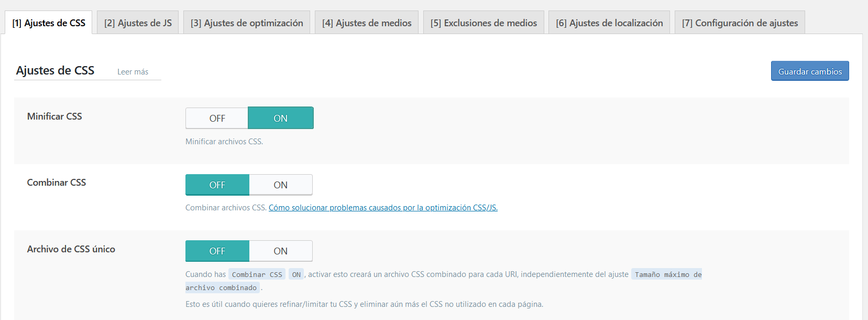Viewport: 868px width, 320px height.
Task: Open the Ajustes de optimización tab
Action: tap(247, 23)
